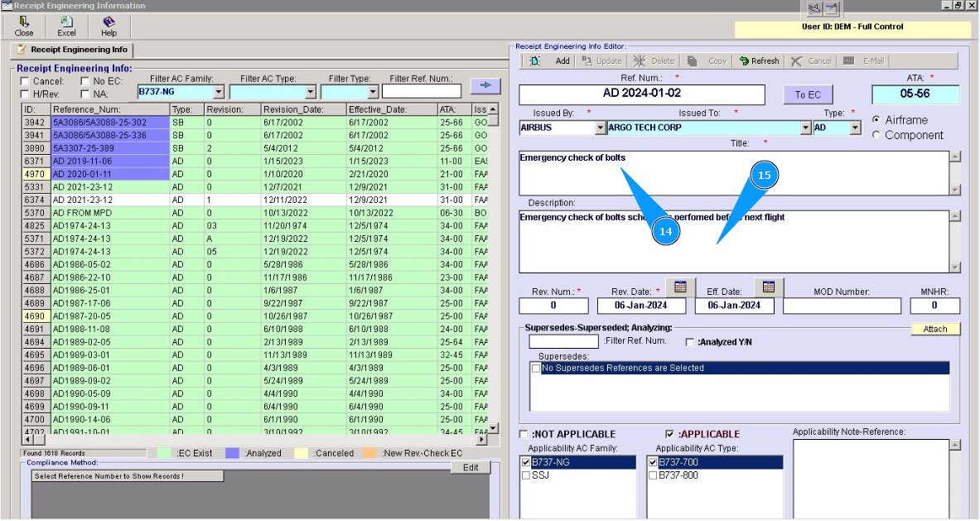
Task: Open Help book icon
Action: (109, 22)
